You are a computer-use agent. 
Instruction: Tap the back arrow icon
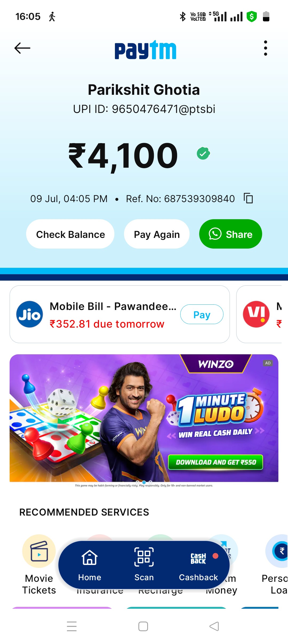pyautogui.click(x=22, y=48)
